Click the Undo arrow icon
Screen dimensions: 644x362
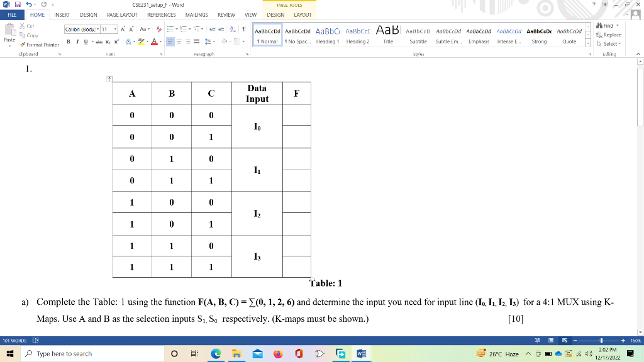(29, 4)
